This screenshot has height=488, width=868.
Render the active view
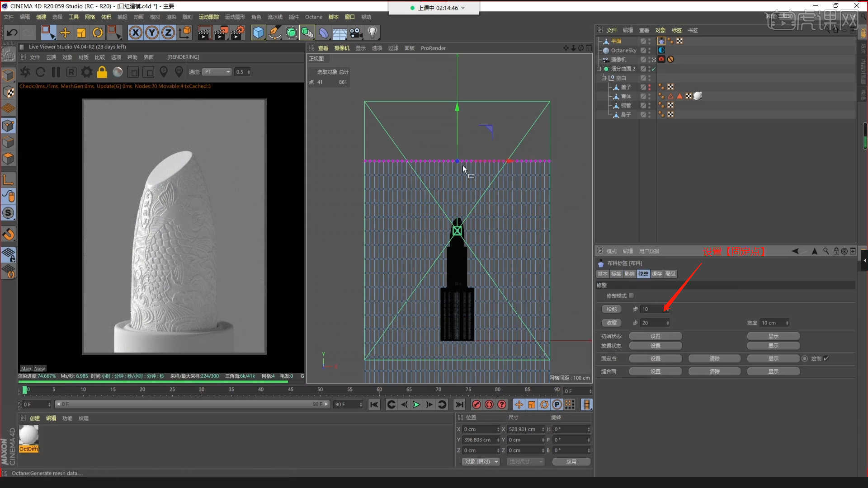(204, 33)
